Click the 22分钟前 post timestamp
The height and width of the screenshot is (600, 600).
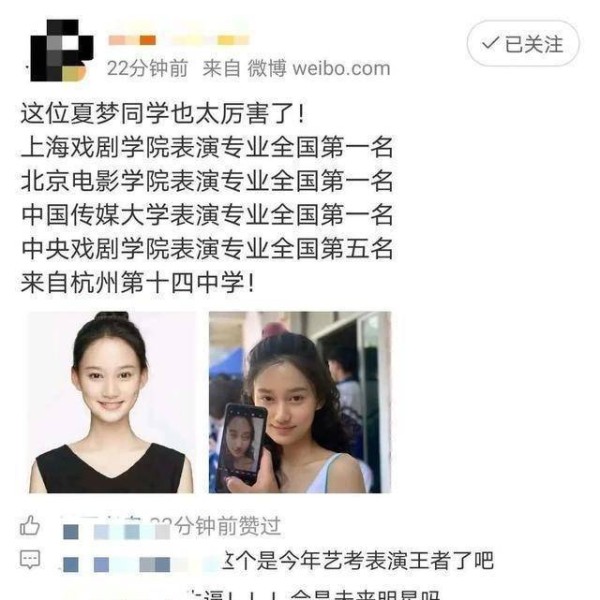tap(148, 69)
